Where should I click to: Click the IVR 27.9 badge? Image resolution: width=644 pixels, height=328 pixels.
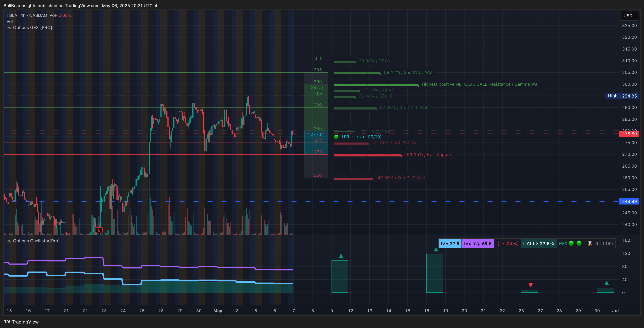coord(450,243)
